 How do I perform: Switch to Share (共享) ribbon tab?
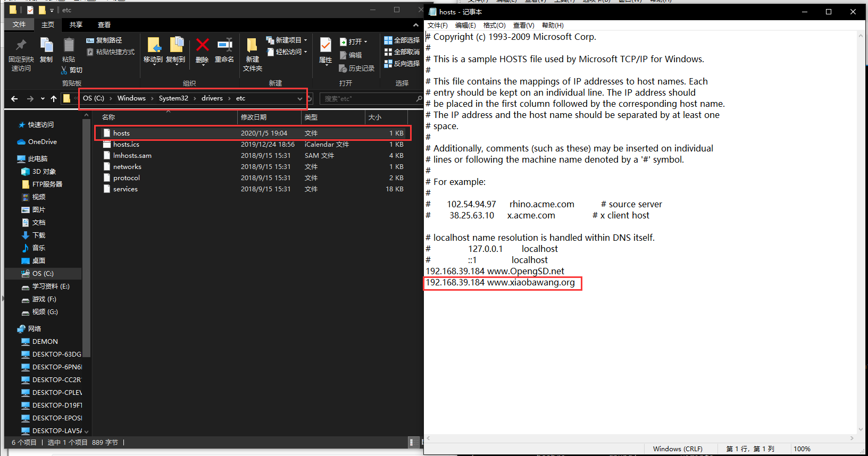pos(76,25)
